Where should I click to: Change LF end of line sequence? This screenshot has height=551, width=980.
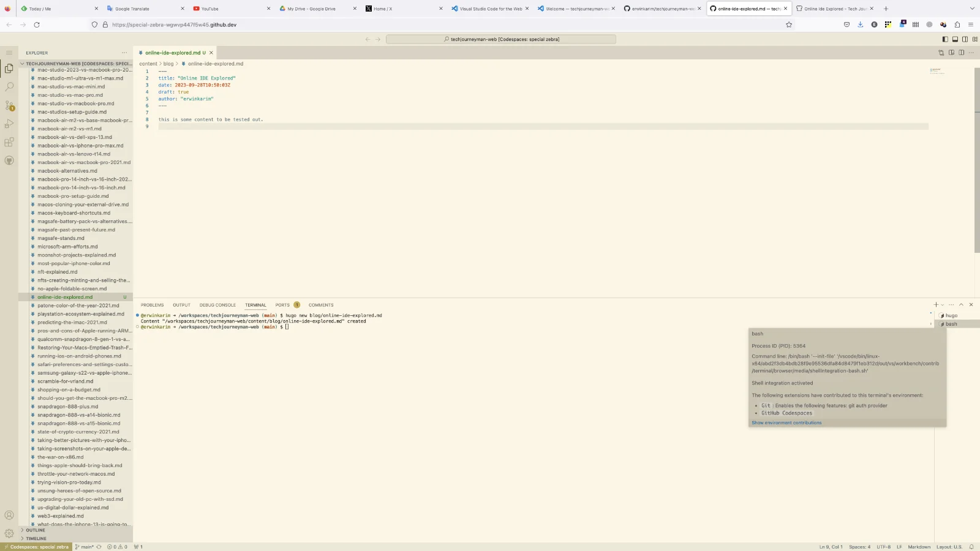pos(899,547)
